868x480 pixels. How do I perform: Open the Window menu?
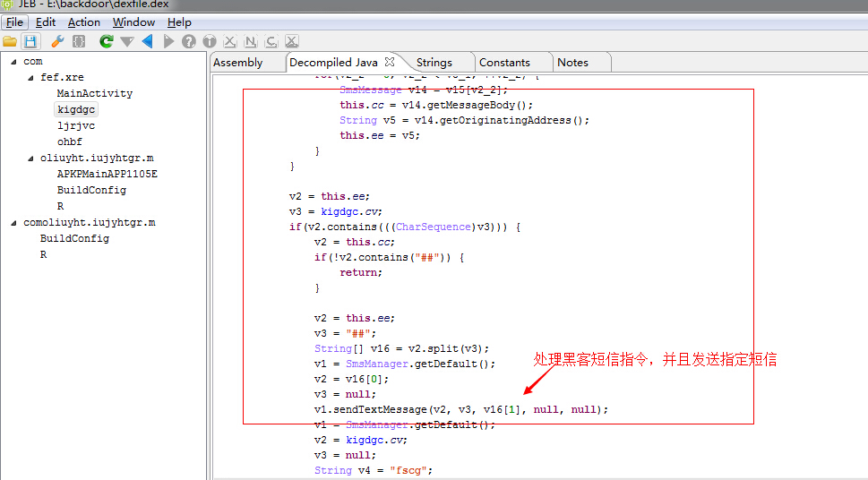click(133, 22)
